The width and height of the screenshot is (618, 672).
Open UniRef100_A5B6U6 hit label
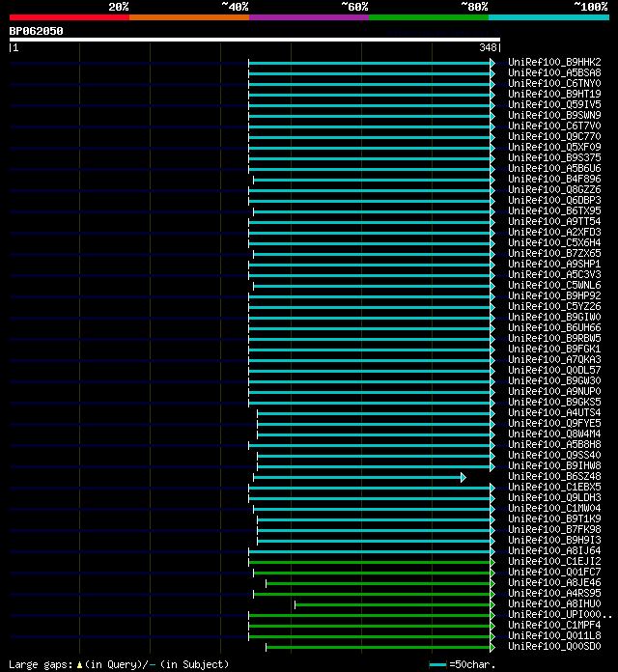pos(554,168)
